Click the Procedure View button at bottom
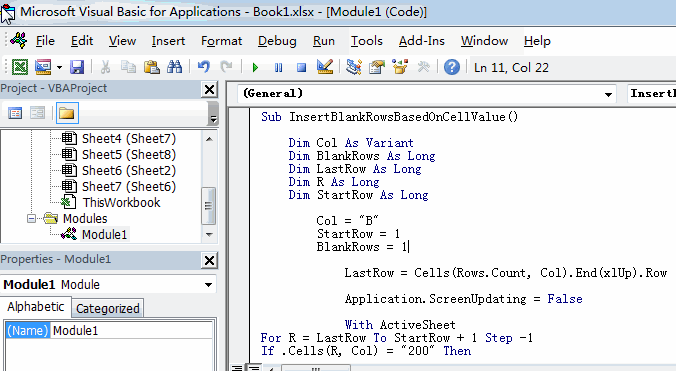 pyautogui.click(x=237, y=368)
